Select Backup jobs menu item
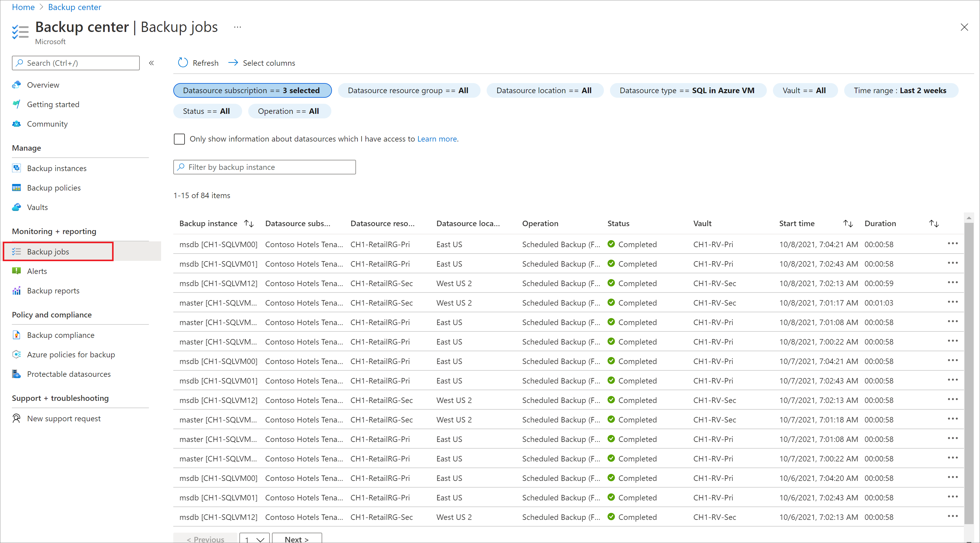980x543 pixels. click(x=47, y=251)
